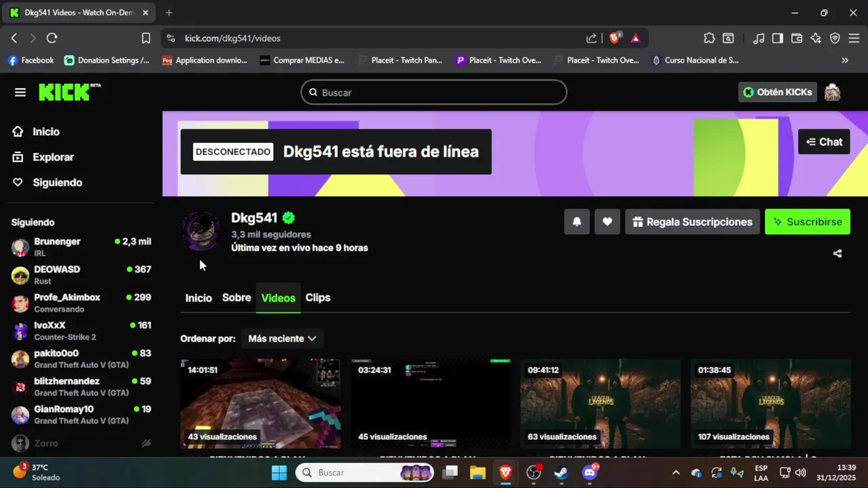The width and height of the screenshot is (868, 488).
Task: Switch to the Sobre tab
Action: pyautogui.click(x=237, y=298)
